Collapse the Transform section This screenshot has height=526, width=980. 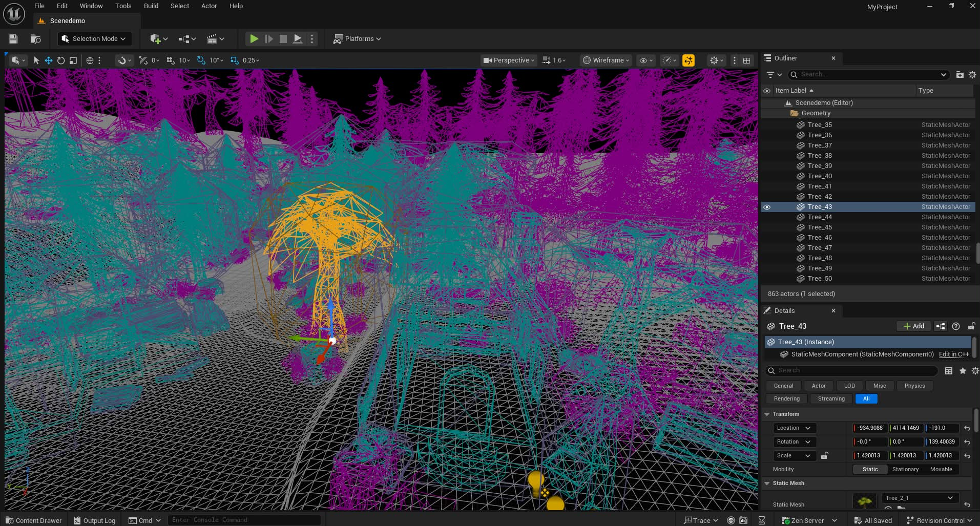pos(767,414)
